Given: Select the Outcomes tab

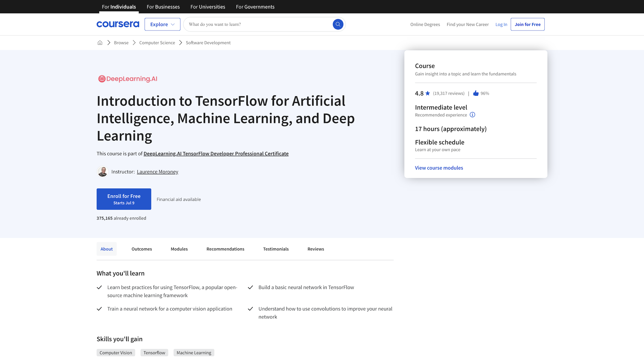Looking at the screenshot, I should (142, 249).
